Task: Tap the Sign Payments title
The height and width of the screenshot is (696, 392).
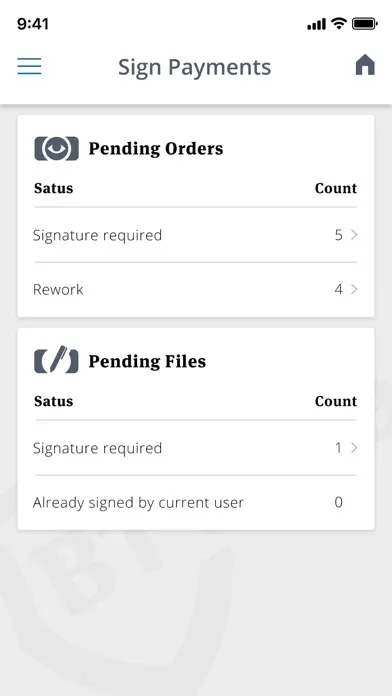Action: 194,68
